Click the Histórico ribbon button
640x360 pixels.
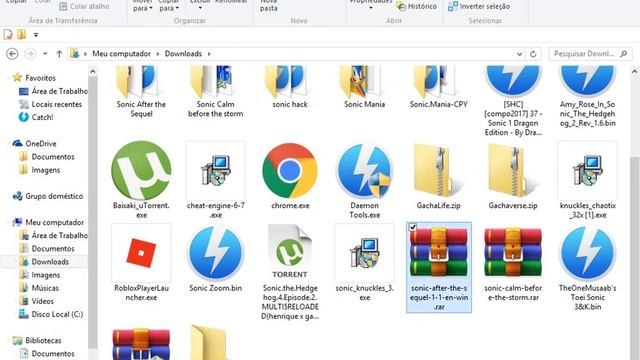coord(417,7)
